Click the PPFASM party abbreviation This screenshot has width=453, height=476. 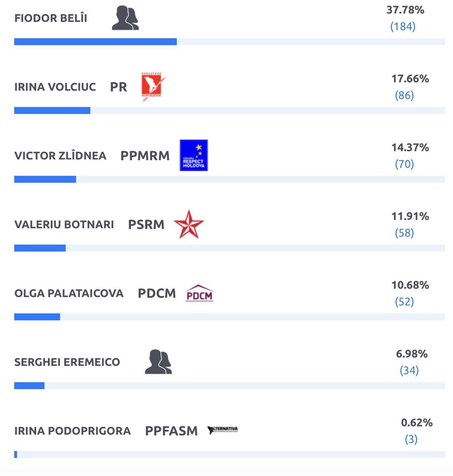[x=171, y=431]
